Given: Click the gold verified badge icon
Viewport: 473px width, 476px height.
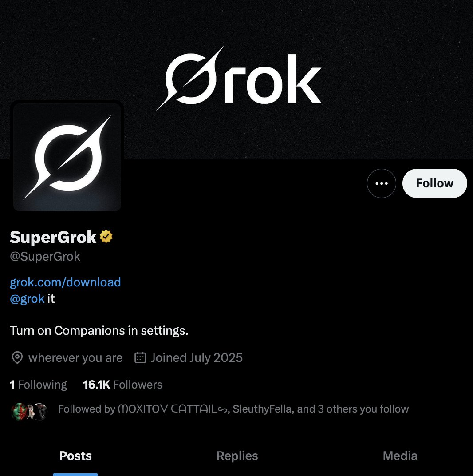Looking at the screenshot, I should (106, 237).
